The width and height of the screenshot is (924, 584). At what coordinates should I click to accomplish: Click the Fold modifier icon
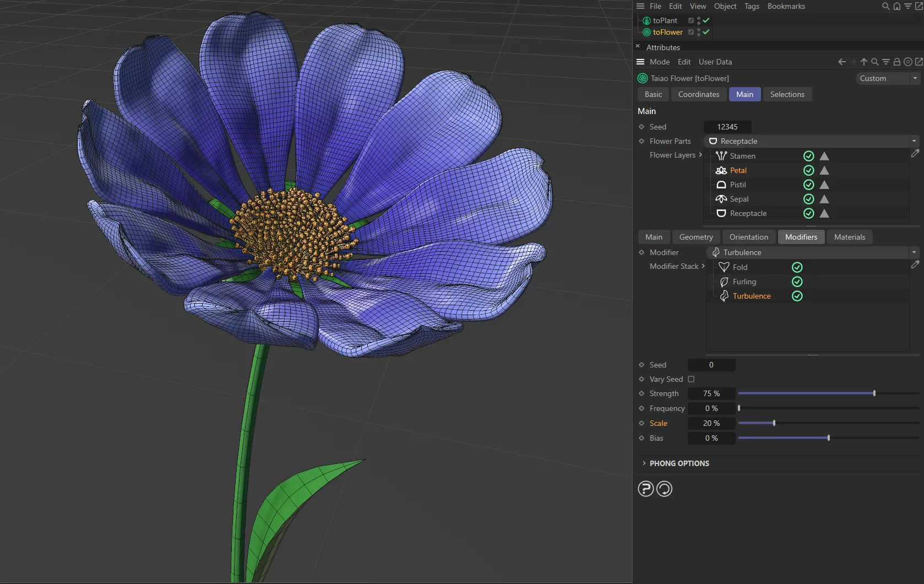tap(725, 267)
